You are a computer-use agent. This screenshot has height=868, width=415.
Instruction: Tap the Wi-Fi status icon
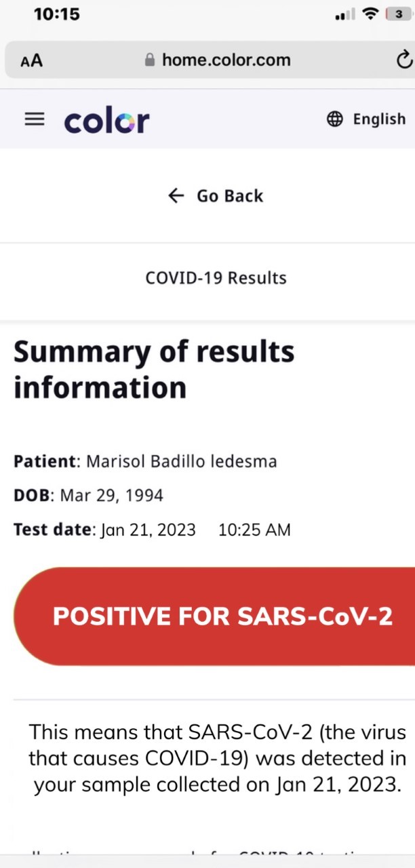[x=370, y=14]
